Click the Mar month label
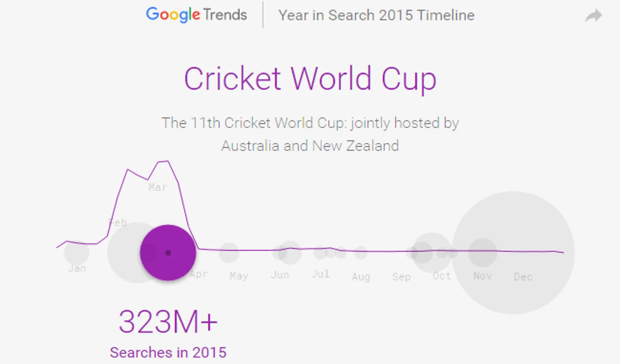Screen dimensions: 620x364 (158, 188)
